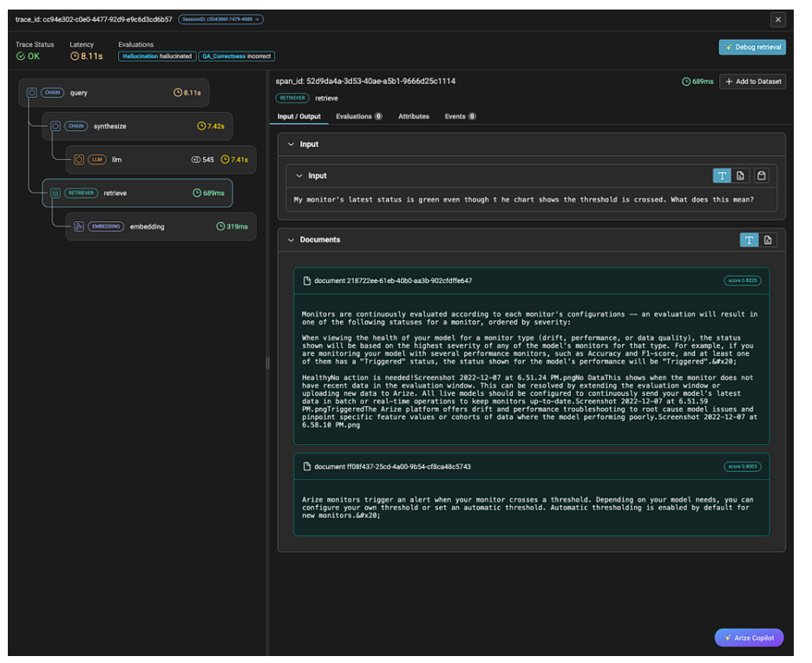The image size is (812, 663).
Task: Switch Input view to file format icon
Action: 741,175
